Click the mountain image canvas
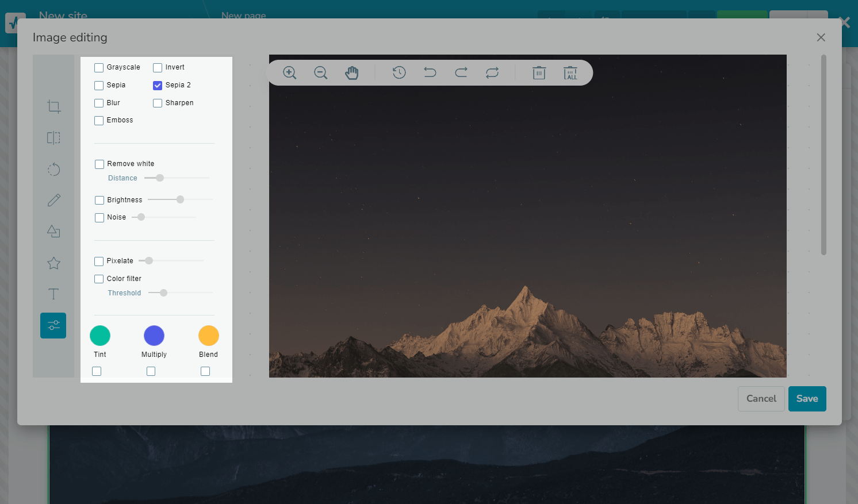 [x=528, y=216]
